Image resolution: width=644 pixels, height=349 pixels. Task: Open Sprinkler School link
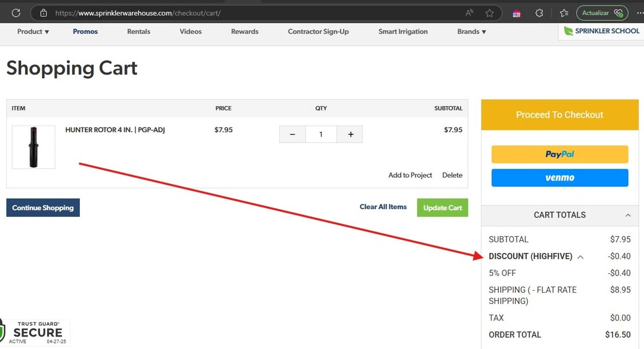[601, 31]
